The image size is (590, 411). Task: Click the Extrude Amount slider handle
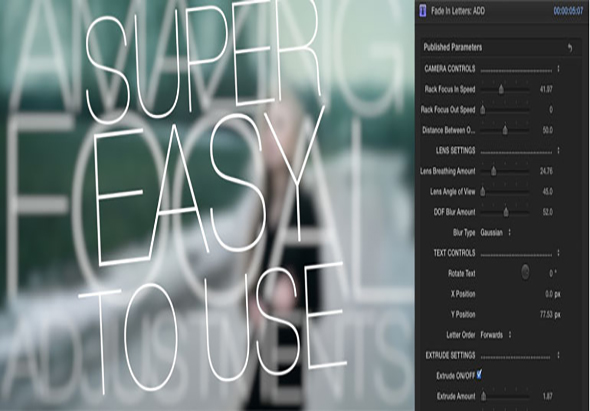[484, 396]
